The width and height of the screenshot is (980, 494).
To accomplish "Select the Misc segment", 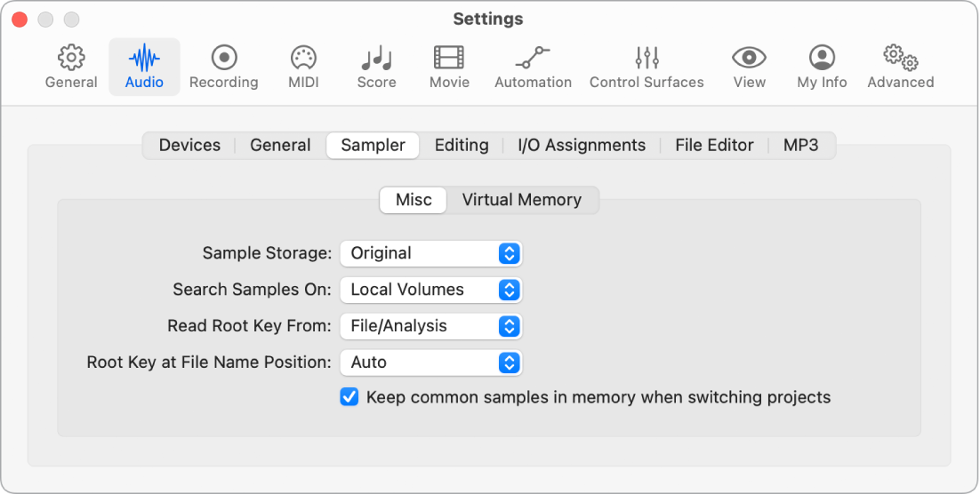I will tap(414, 201).
